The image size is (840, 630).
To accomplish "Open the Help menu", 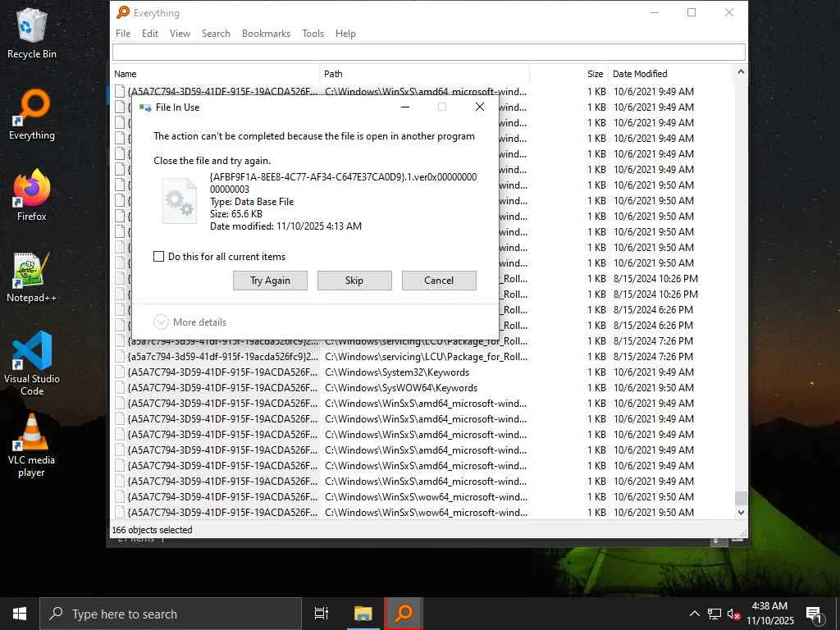I will pos(345,33).
